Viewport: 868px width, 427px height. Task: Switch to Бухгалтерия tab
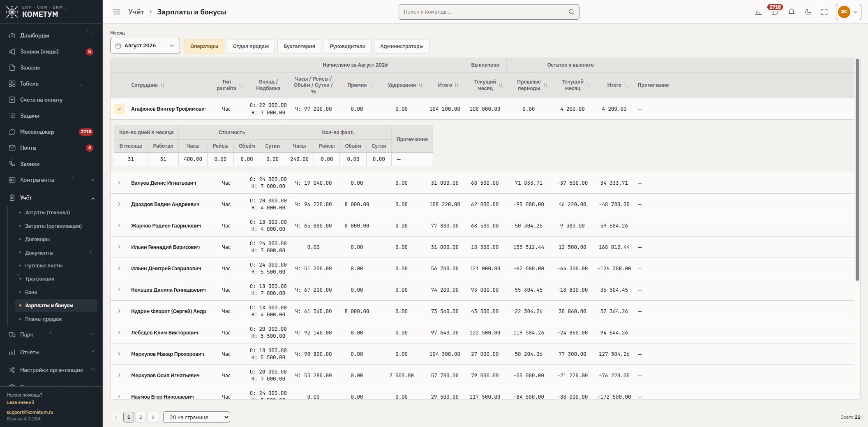click(299, 46)
